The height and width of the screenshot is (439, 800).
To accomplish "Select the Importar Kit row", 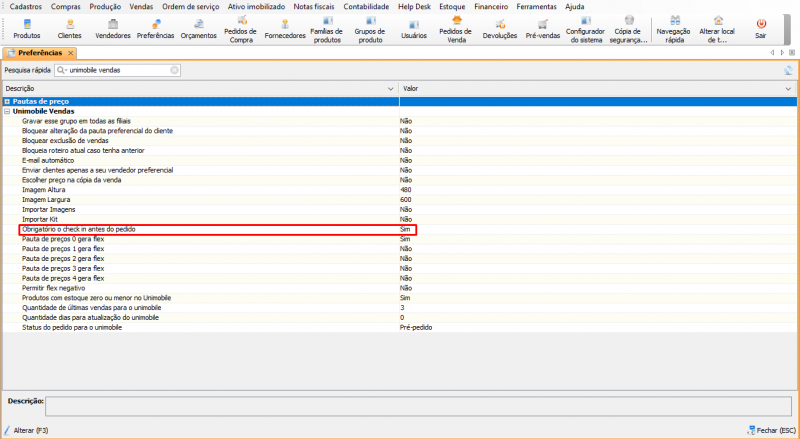I will pyautogui.click(x=400, y=220).
